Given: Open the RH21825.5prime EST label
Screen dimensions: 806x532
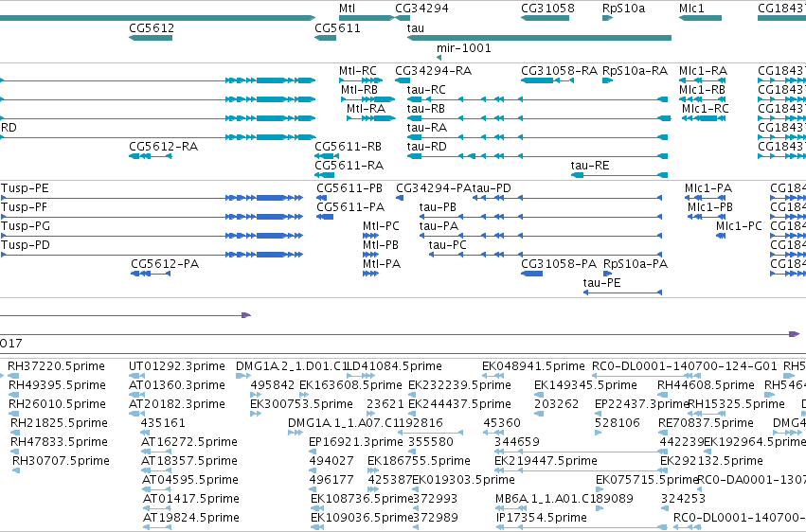Looking at the screenshot, I should click(59, 424).
